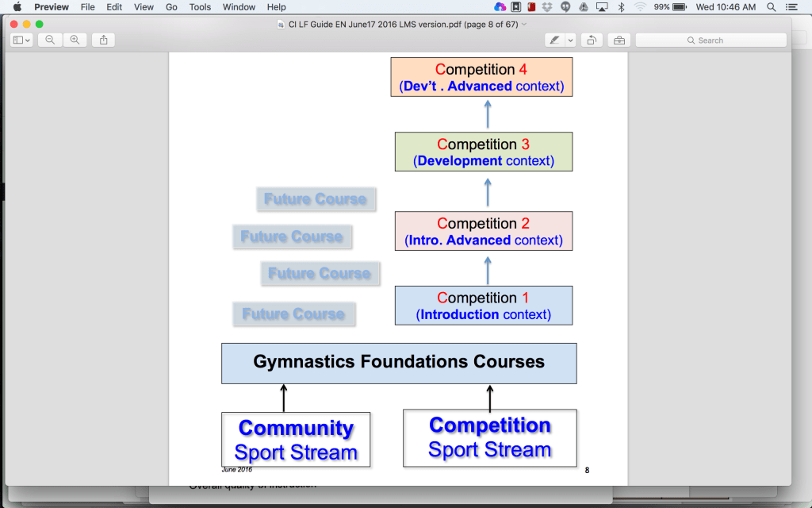This screenshot has height=508, width=812.
Task: Open Spotlight search in menu bar
Action: coord(772,7)
